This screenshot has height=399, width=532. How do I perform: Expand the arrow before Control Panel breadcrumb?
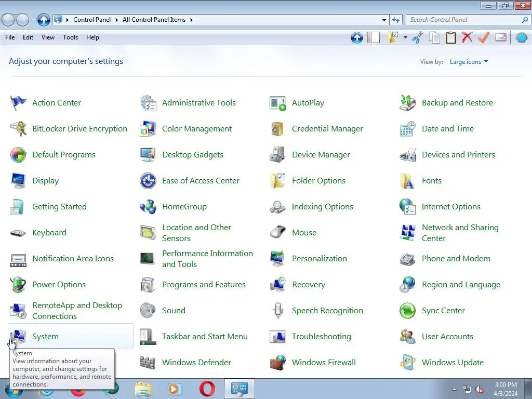(67, 20)
